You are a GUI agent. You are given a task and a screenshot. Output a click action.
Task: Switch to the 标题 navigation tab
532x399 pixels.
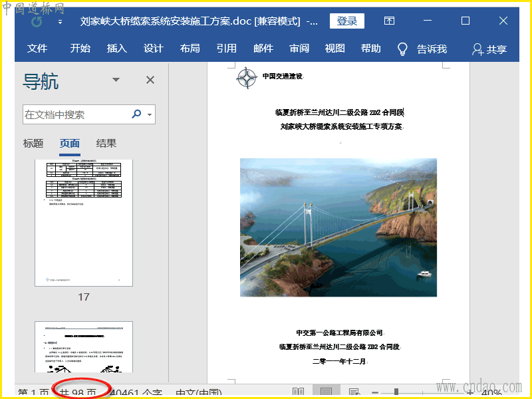(x=33, y=144)
